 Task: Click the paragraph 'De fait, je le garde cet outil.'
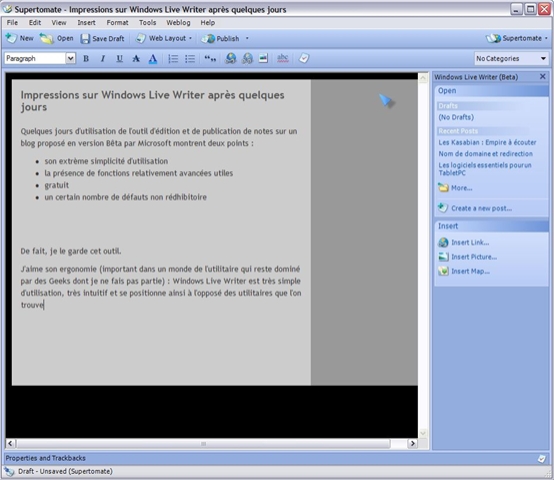coord(71,251)
